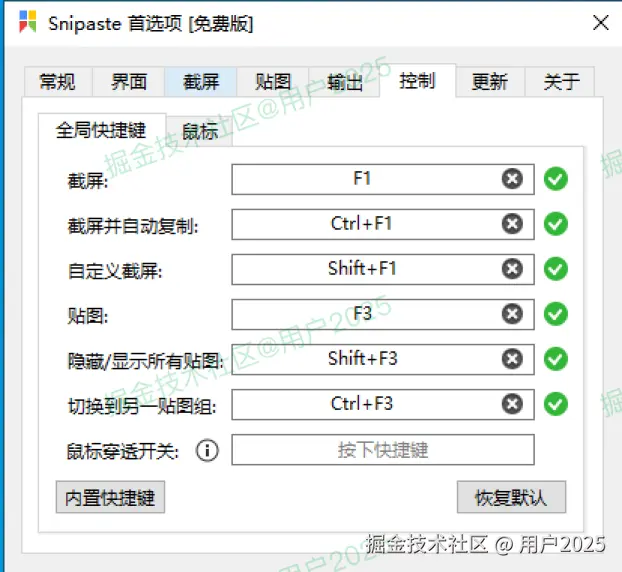This screenshot has height=572, width=622.
Task: Select the 控制 tab
Action: coord(417,81)
